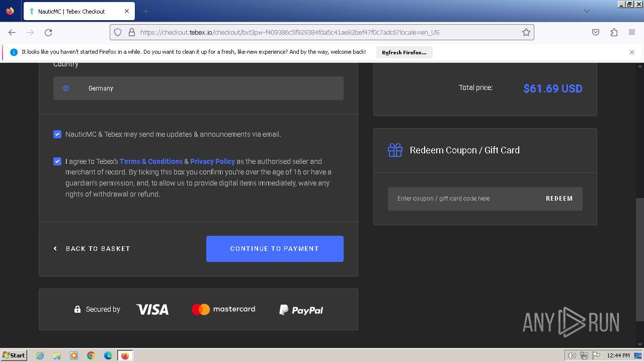Click the volume speaker tray icon

[572, 355]
